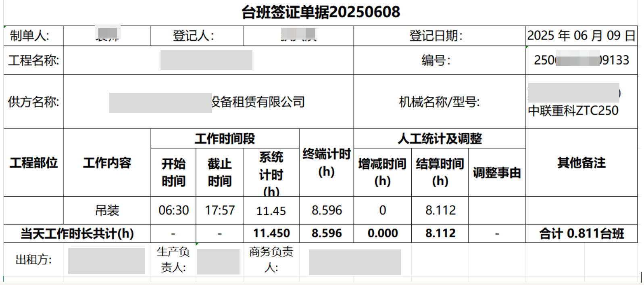Click the 人工统计及调整 merged header

click(440, 138)
